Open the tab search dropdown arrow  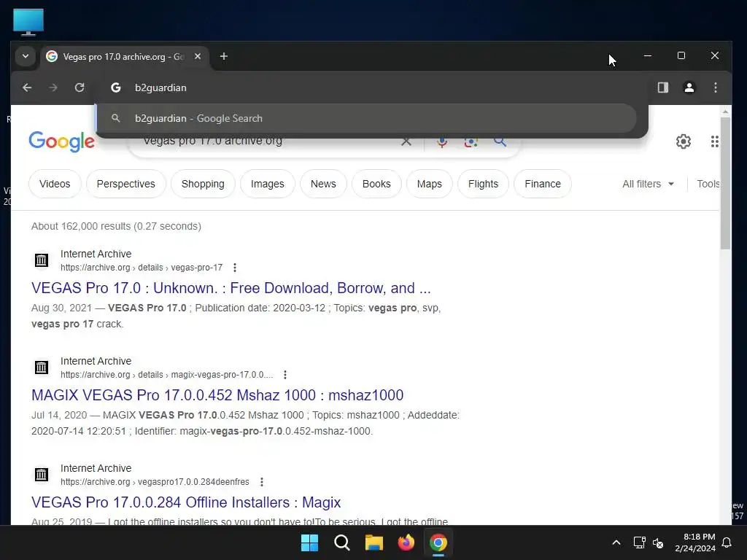26,56
